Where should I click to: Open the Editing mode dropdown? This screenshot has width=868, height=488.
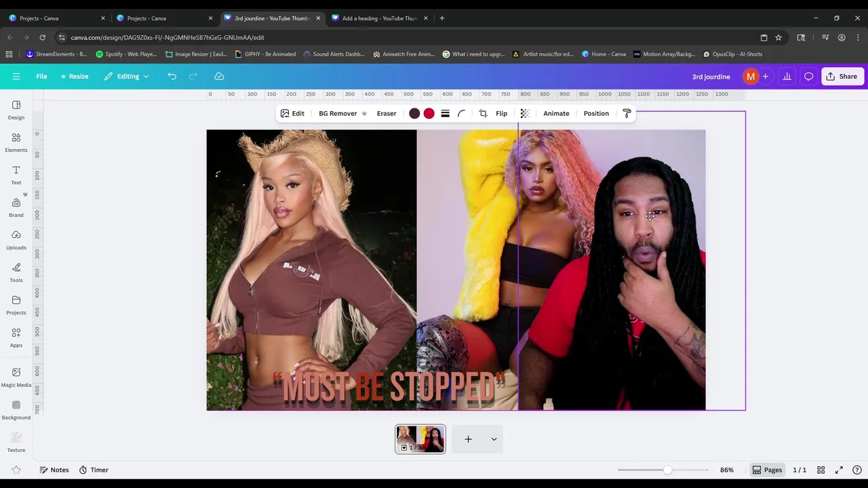coord(127,77)
